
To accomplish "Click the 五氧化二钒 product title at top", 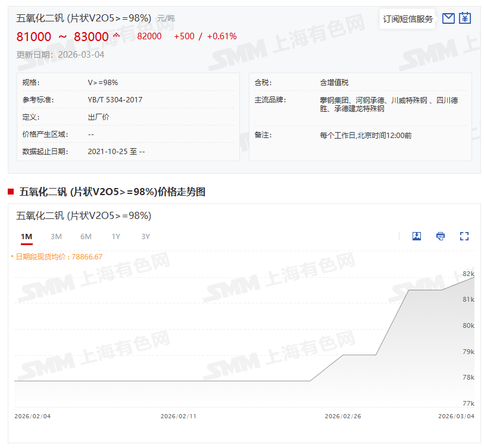I will tap(83, 18).
